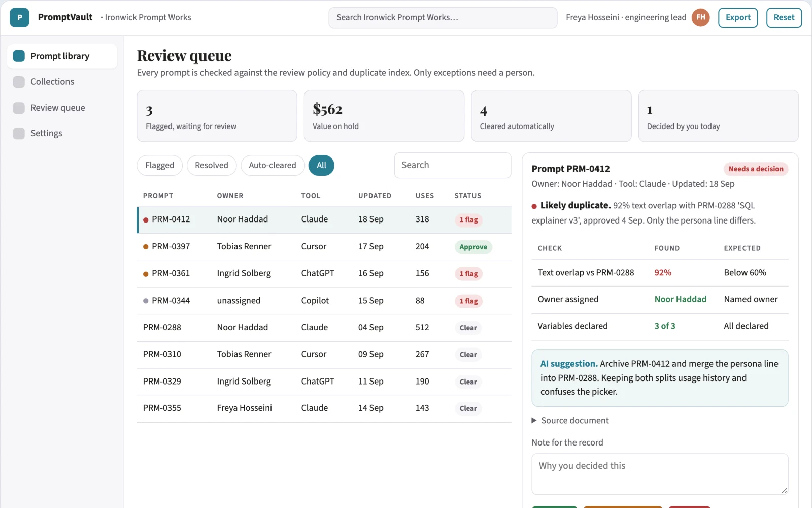Click the Clear status on PRM-0355

(468, 409)
